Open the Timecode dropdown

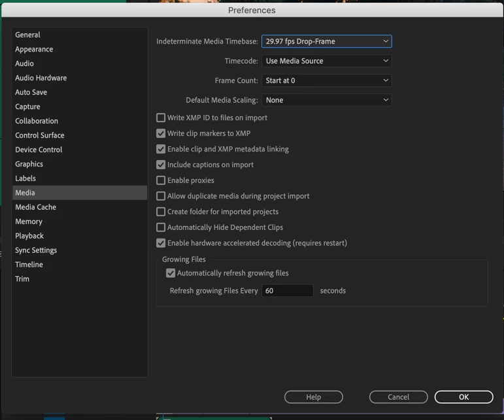coord(327,61)
